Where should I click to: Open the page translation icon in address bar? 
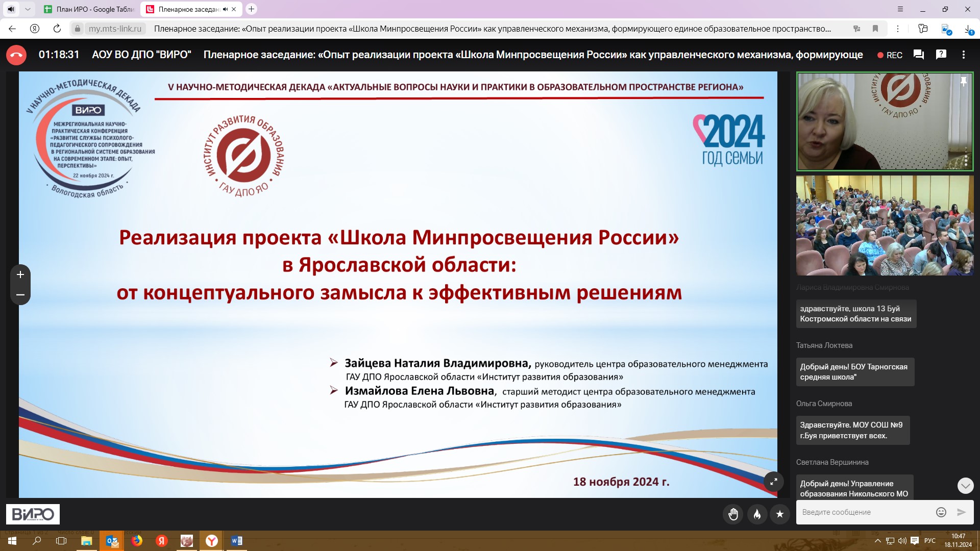[x=857, y=29]
